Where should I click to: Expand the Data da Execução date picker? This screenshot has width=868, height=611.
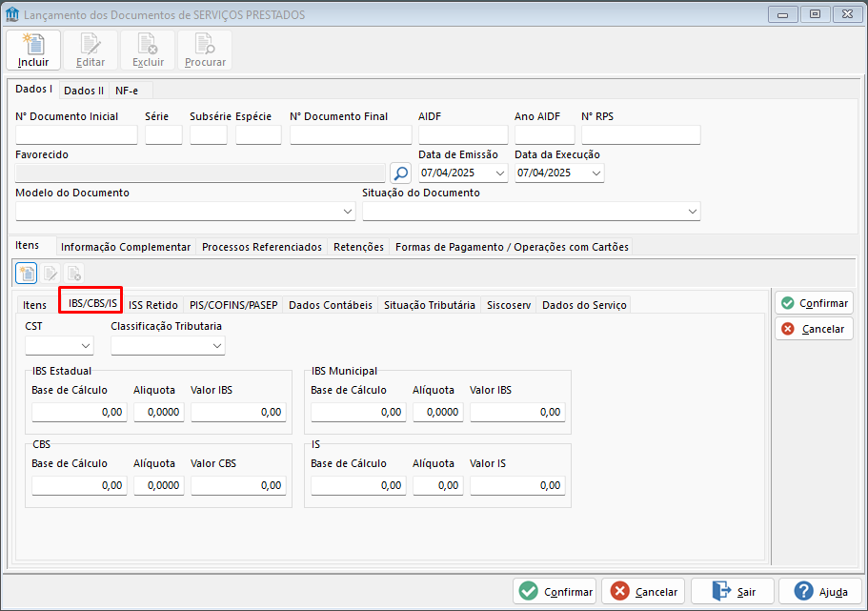point(596,173)
